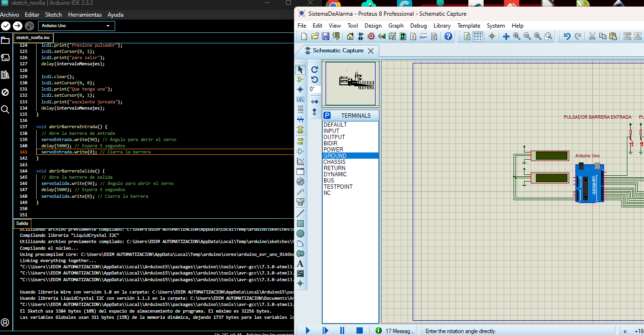This screenshot has width=644, height=335.
Task: Click the 17 Messages status indicator
Action: [395, 331]
